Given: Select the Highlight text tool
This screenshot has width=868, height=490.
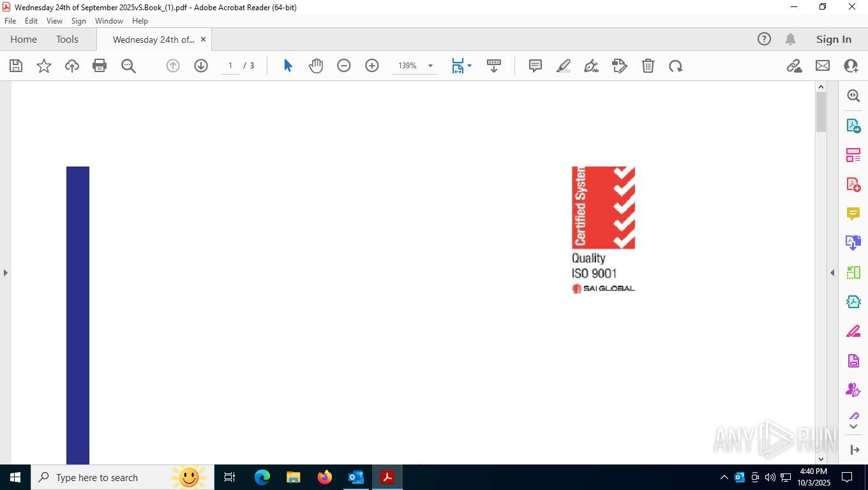Looking at the screenshot, I should (x=564, y=66).
